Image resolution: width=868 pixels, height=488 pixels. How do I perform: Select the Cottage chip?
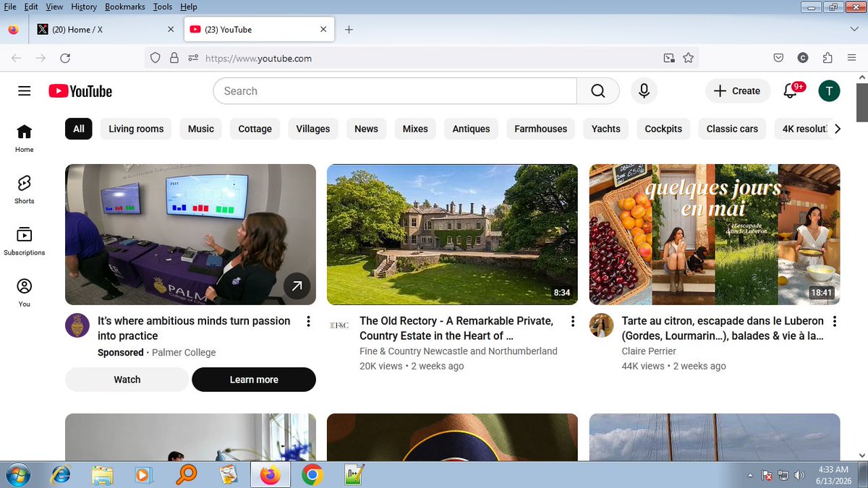(255, 129)
